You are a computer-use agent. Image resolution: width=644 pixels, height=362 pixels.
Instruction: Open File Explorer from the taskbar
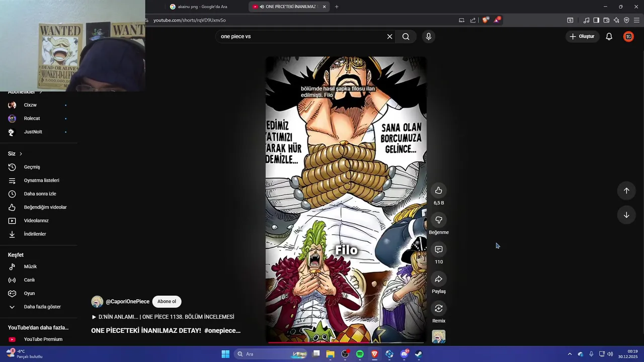331,354
